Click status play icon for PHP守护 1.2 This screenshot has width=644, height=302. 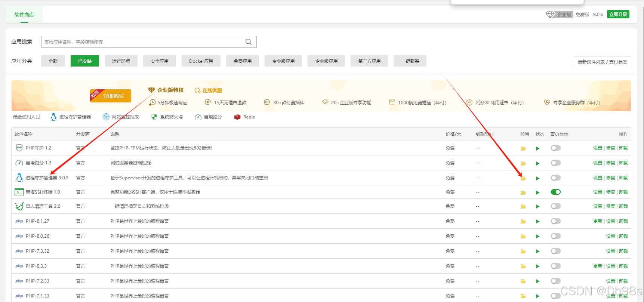point(537,148)
